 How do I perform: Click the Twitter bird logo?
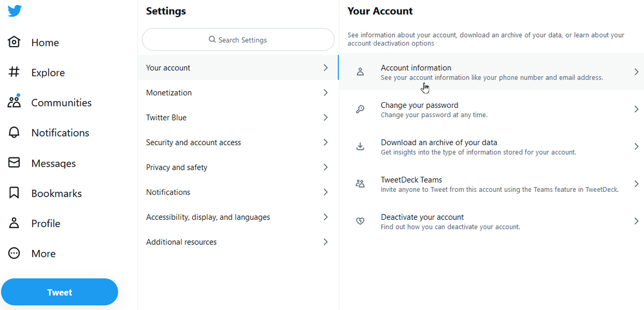(14, 10)
